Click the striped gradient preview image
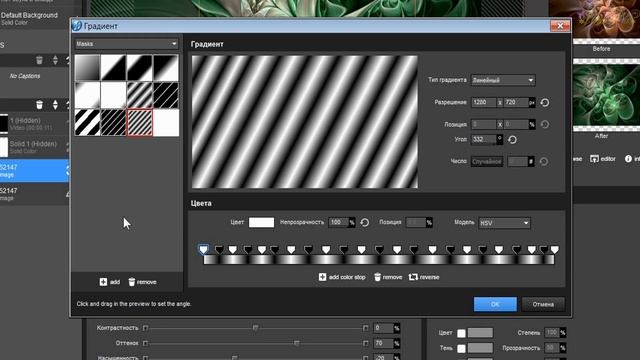The image size is (640, 360). click(304, 122)
